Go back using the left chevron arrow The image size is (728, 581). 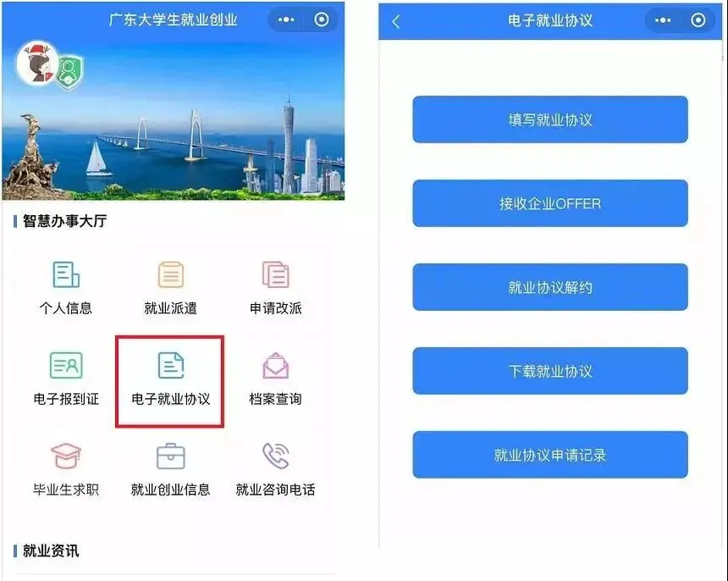396,21
